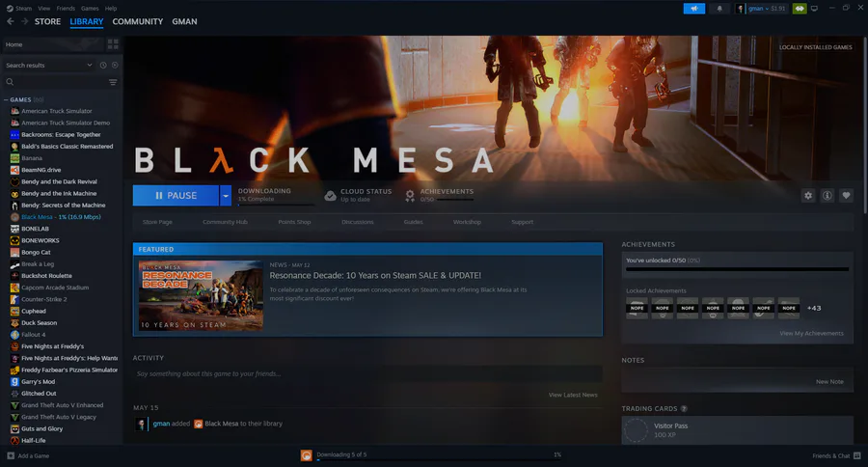Screen dimensions: 868x467
Task: Create a New Note
Action: pyautogui.click(x=829, y=382)
